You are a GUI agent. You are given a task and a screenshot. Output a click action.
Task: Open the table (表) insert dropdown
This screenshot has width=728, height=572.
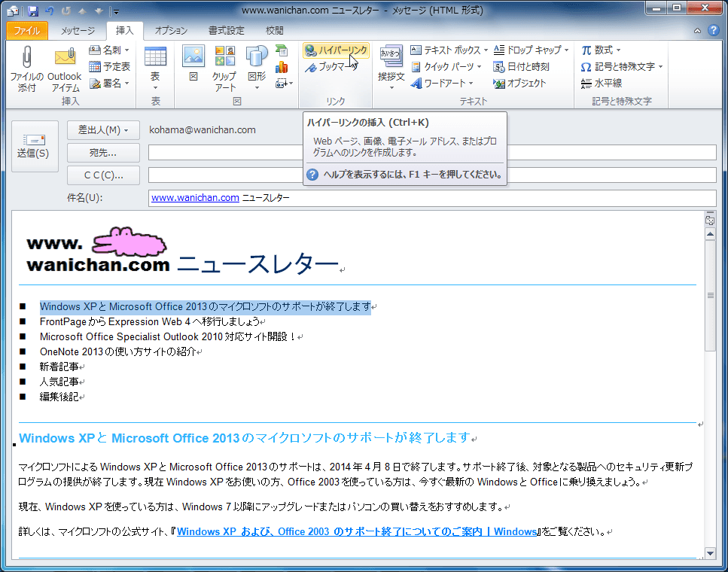pos(155,68)
